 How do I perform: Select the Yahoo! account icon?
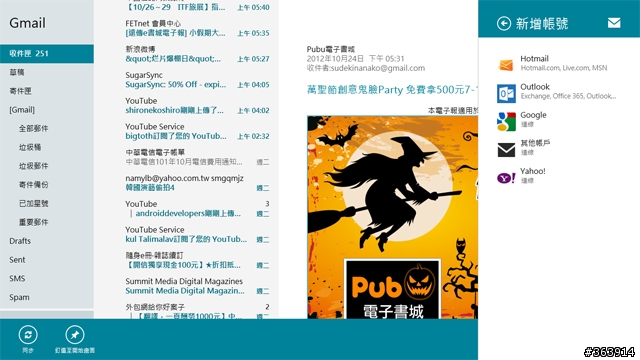coord(506,178)
